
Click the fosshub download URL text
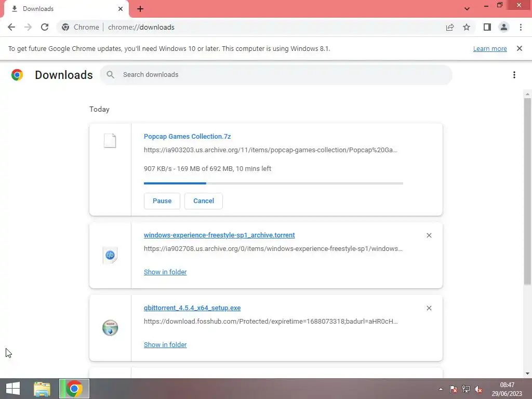271,321
